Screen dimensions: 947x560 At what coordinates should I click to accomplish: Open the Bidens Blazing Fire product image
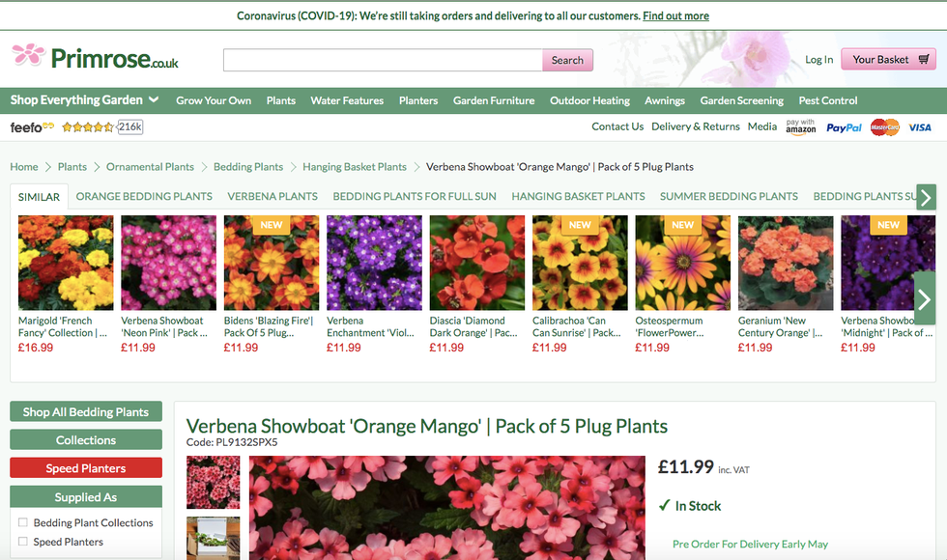[x=272, y=263]
